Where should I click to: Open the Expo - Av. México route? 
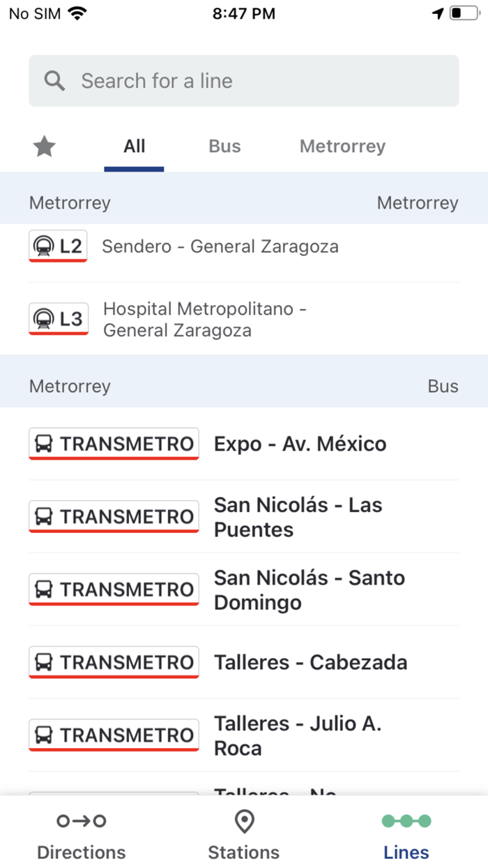coord(300,444)
